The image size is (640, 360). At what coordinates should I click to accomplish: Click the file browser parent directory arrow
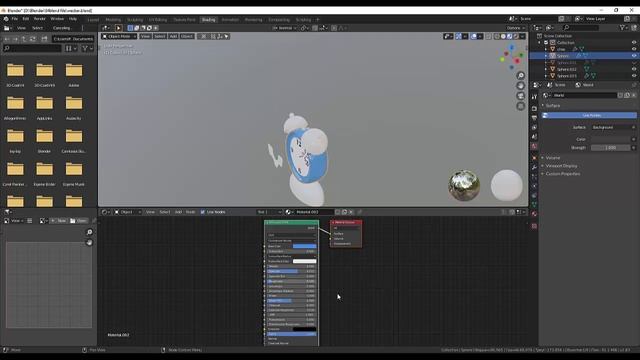(x=24, y=39)
